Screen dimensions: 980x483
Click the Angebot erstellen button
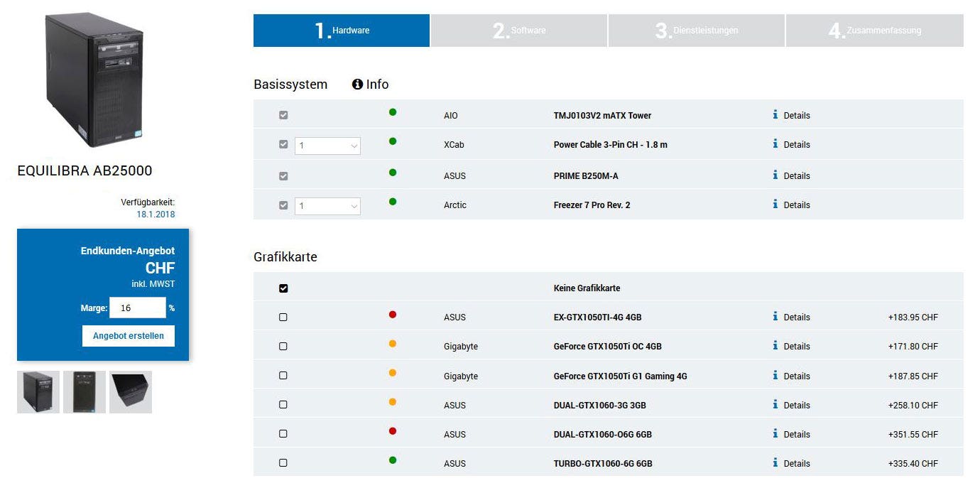(x=129, y=336)
